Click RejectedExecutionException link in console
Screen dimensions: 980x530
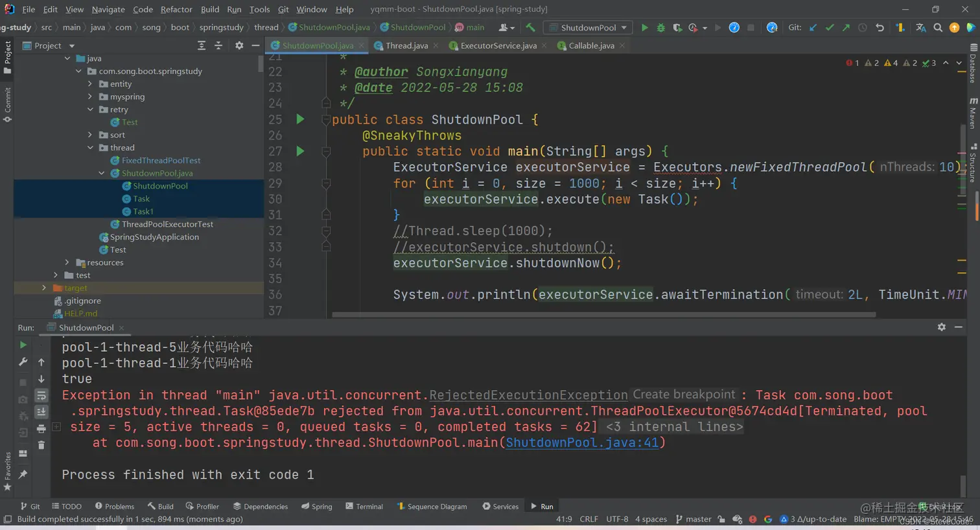[528, 395]
